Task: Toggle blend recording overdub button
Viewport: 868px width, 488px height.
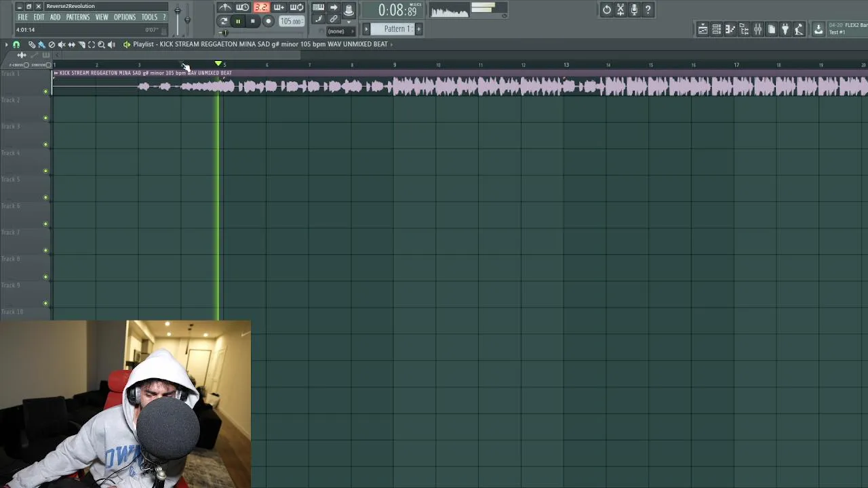Action: (279, 7)
